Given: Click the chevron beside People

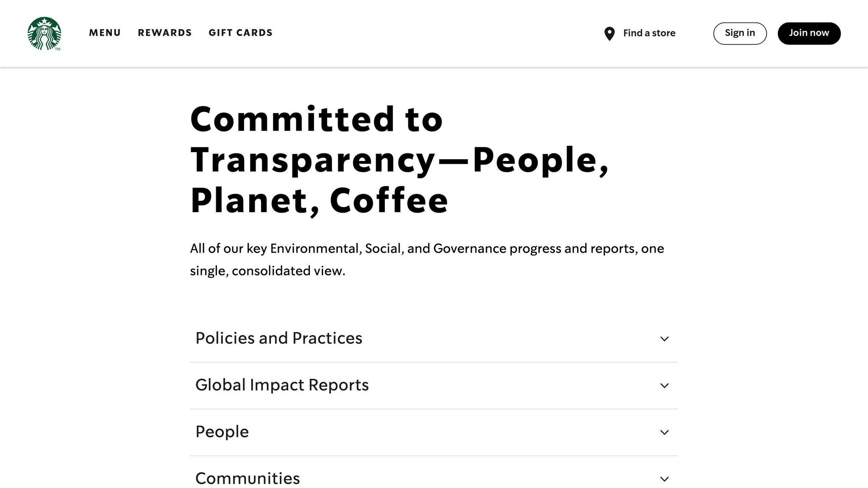Looking at the screenshot, I should (664, 433).
